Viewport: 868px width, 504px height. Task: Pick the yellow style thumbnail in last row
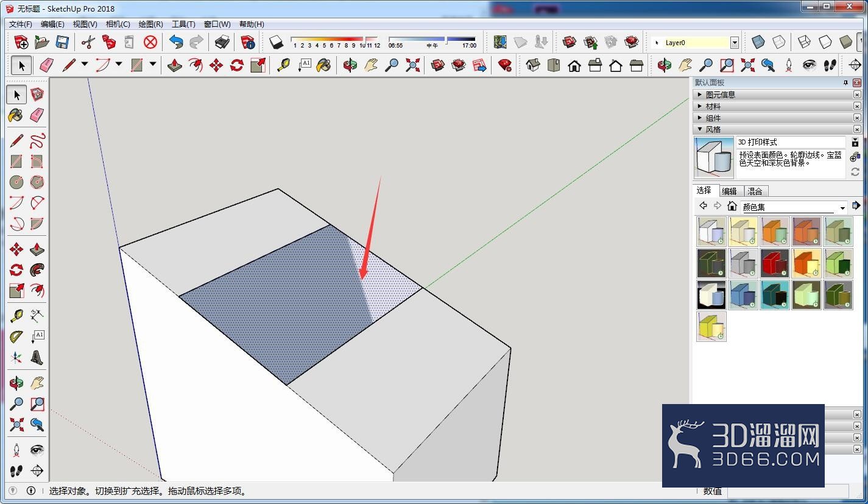(711, 327)
